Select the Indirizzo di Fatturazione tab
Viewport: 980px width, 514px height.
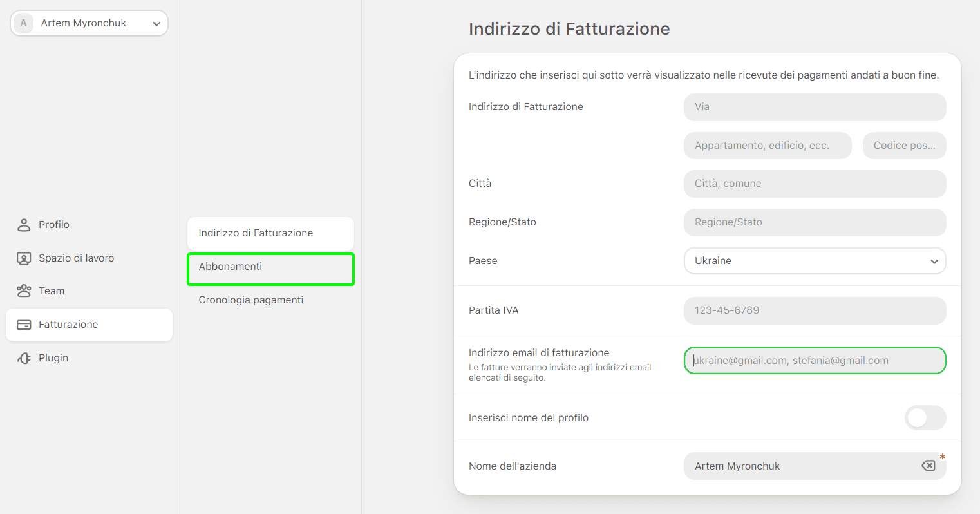coord(270,234)
